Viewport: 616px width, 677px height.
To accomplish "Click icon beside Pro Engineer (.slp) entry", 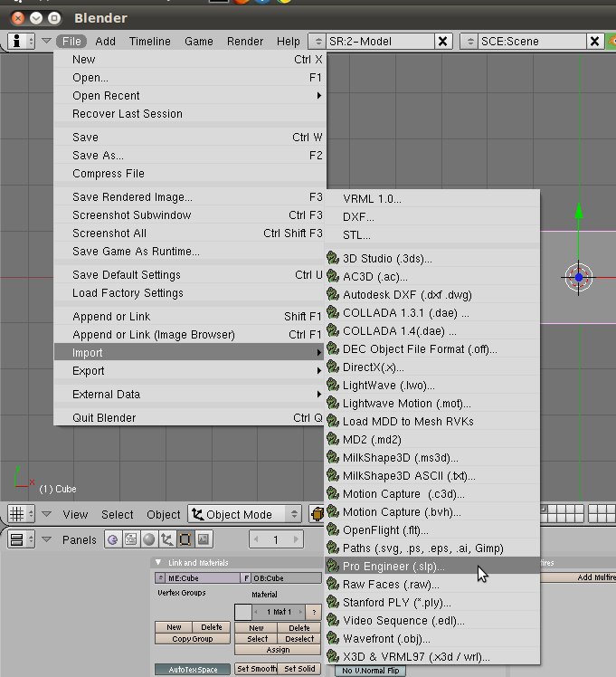I will [x=333, y=566].
